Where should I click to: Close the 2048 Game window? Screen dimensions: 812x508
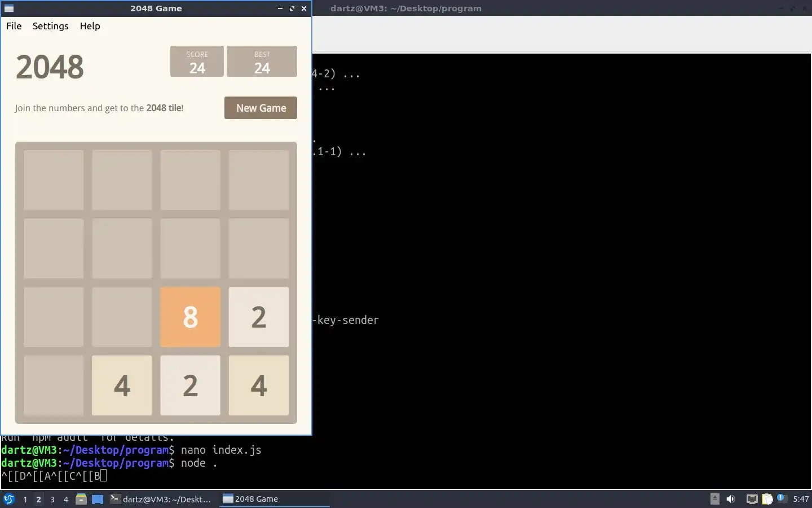(x=304, y=8)
